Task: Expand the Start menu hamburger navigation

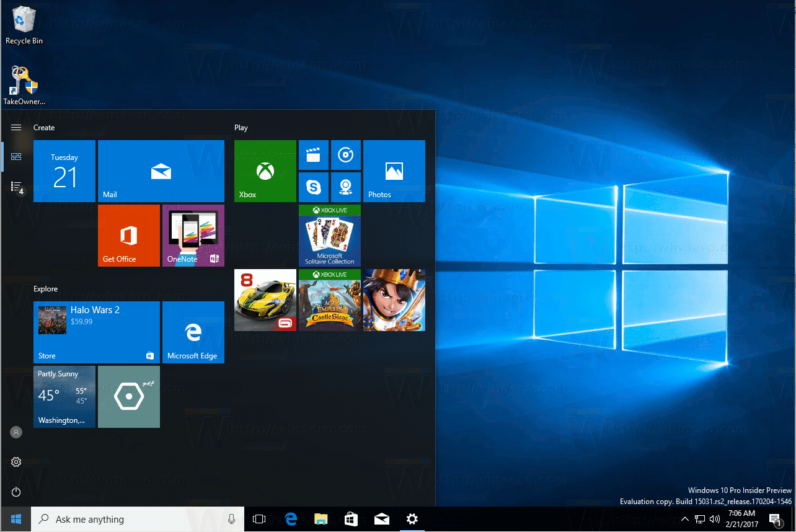Action: [16, 128]
